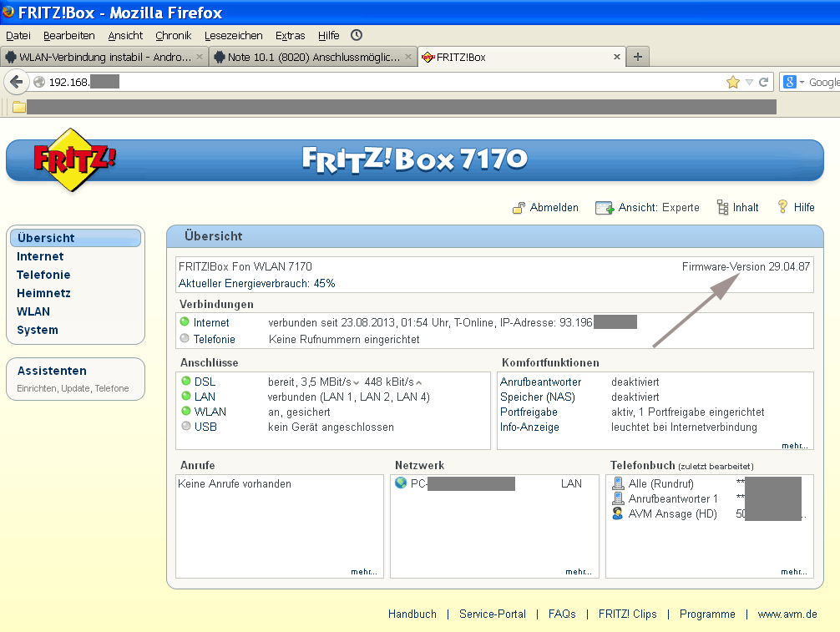The width and height of the screenshot is (840, 632).
Task: Open the Info-Anzeige link
Action: tap(529, 427)
